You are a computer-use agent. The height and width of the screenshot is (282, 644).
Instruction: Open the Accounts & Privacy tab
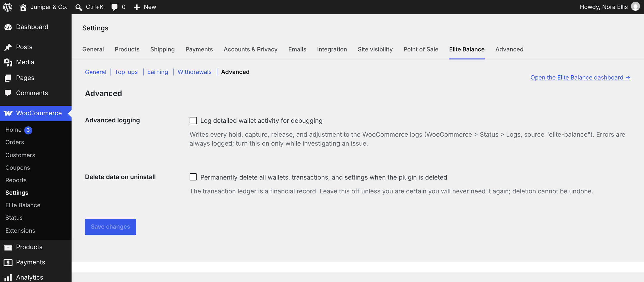250,49
